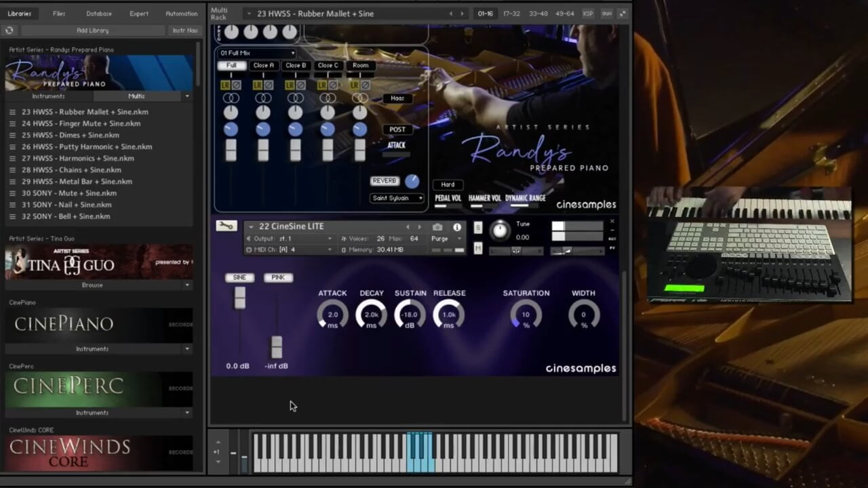The height and width of the screenshot is (488, 868).
Task: Select the Instruments tab under Randy's Prepared Piano
Action: tap(48, 96)
